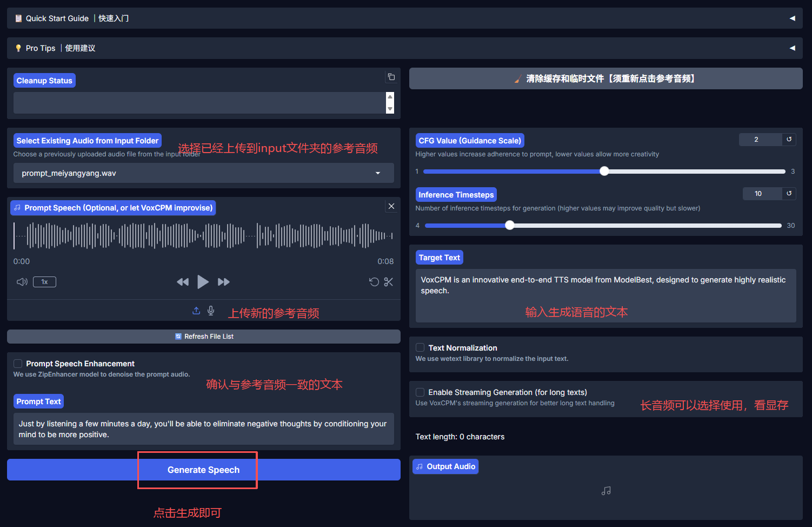Upload a new reference audio file
The image size is (812, 527).
pos(196,311)
